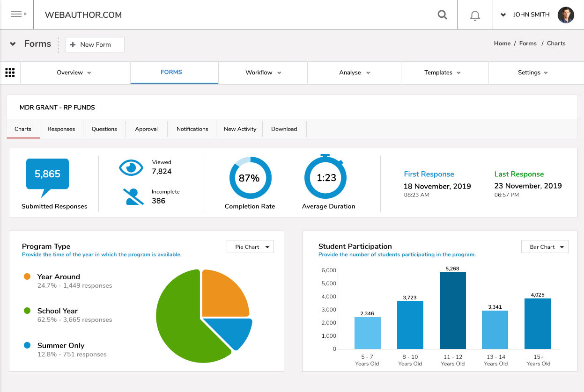
Task: Click the New Form button
Action: 95,44
